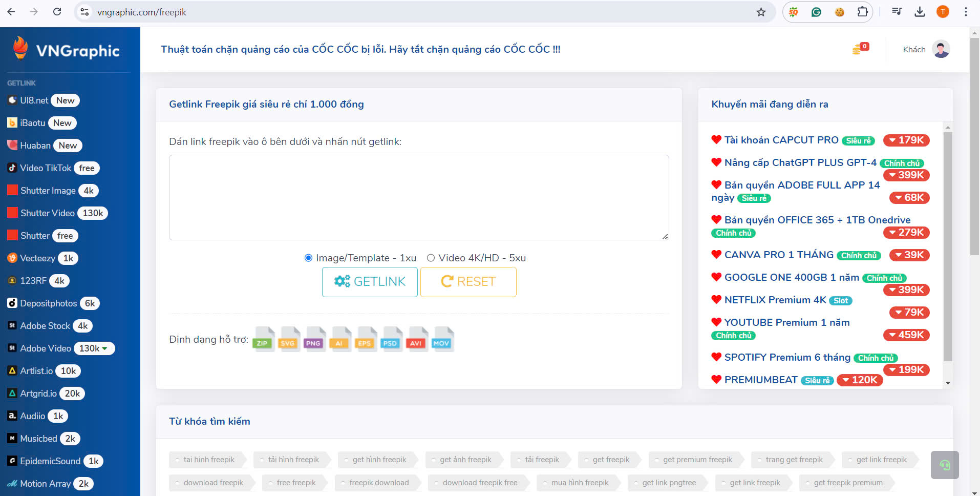Open Depositphotos 6k in sidebar
The image size is (980, 496).
[53, 303]
